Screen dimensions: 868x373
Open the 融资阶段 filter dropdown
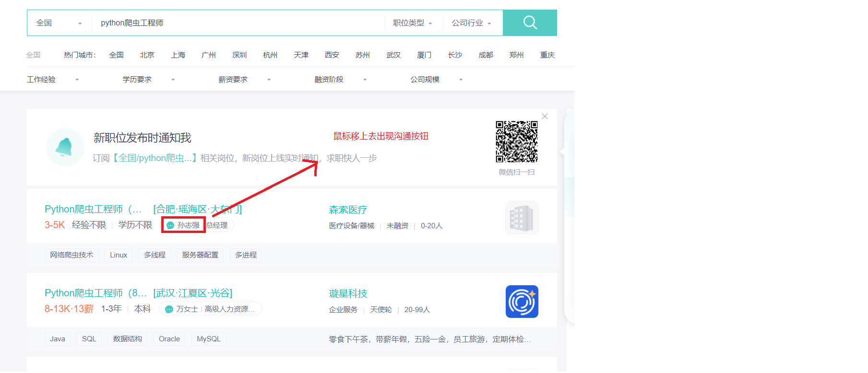tap(341, 80)
